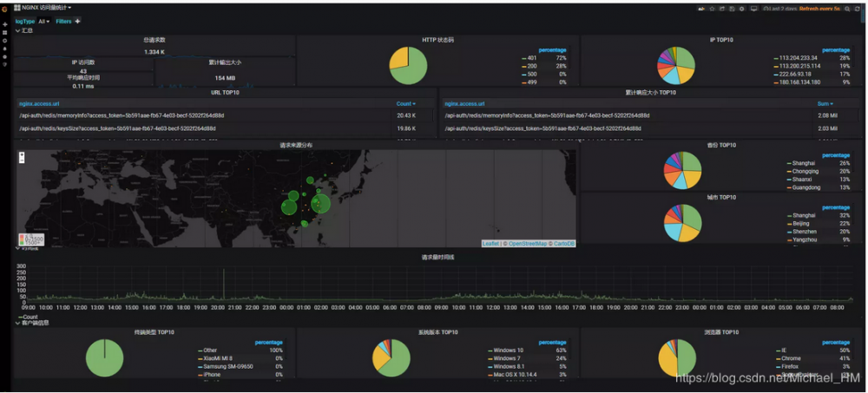Click the refresh dashboard icon

click(858, 9)
